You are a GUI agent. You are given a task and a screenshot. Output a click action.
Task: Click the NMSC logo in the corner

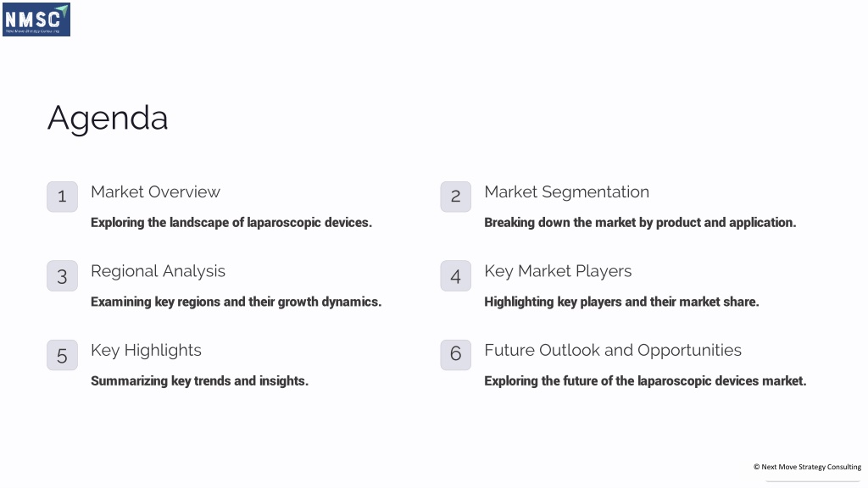[x=36, y=20]
